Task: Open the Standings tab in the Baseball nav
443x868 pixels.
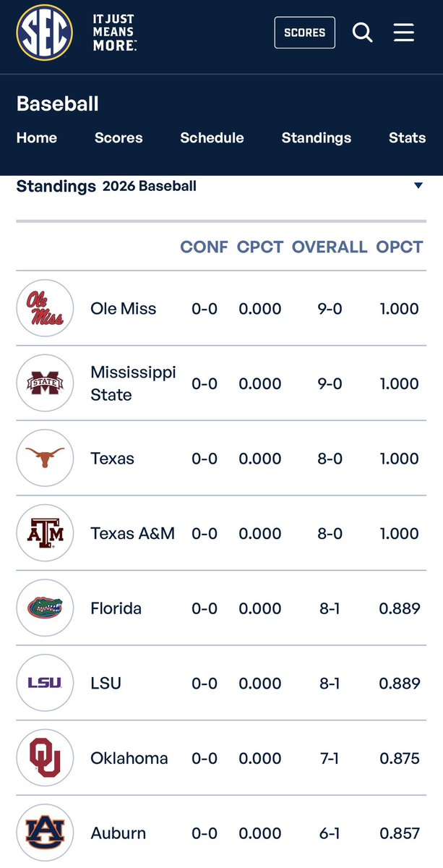Action: [x=317, y=137]
